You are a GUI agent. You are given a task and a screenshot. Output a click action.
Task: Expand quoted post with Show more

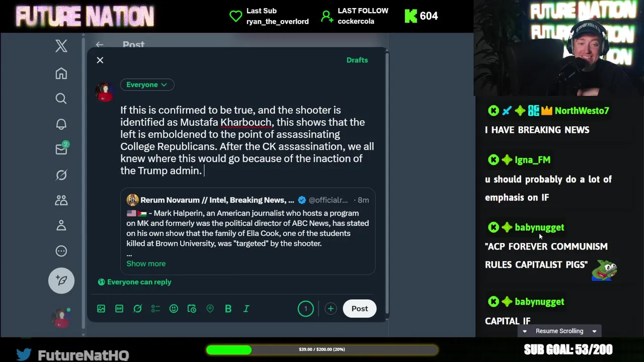(x=146, y=263)
